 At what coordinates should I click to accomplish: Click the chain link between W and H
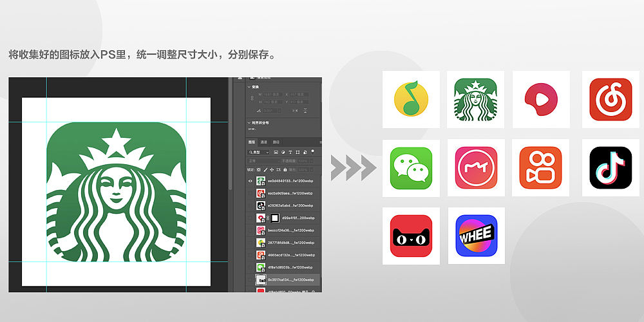pyautogui.click(x=252, y=98)
